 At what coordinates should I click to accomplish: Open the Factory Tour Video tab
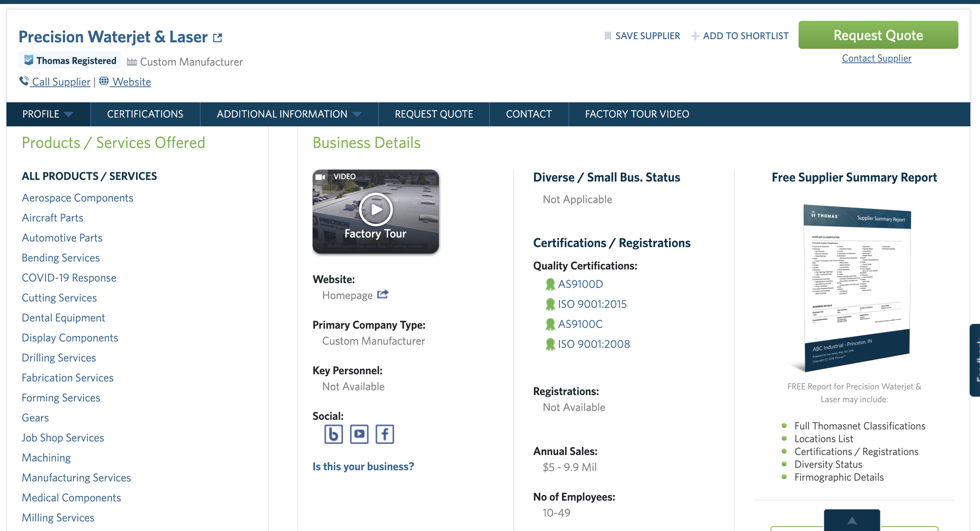(637, 114)
